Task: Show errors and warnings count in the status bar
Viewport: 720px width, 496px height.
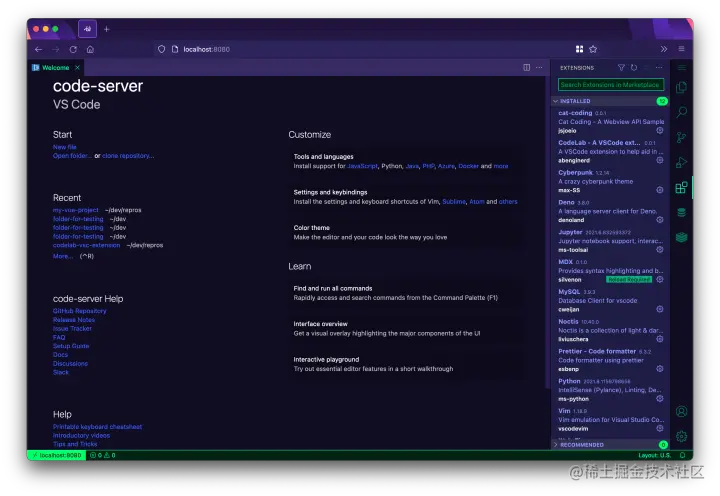Action: [103, 455]
